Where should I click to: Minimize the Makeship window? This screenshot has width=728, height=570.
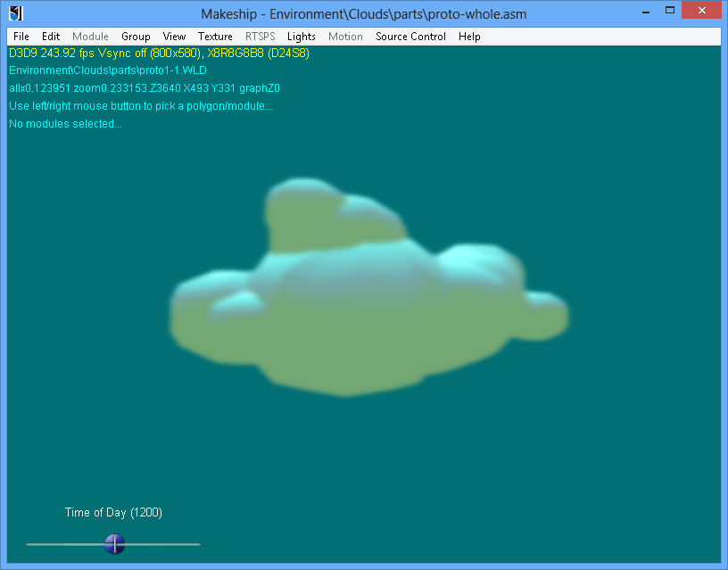645,12
